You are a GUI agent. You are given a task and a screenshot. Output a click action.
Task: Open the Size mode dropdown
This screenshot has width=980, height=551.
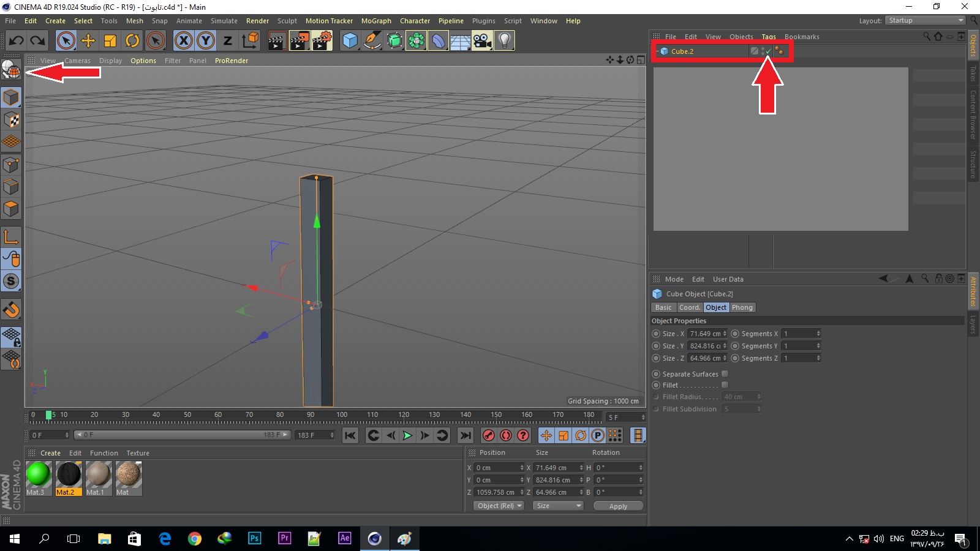[557, 506]
